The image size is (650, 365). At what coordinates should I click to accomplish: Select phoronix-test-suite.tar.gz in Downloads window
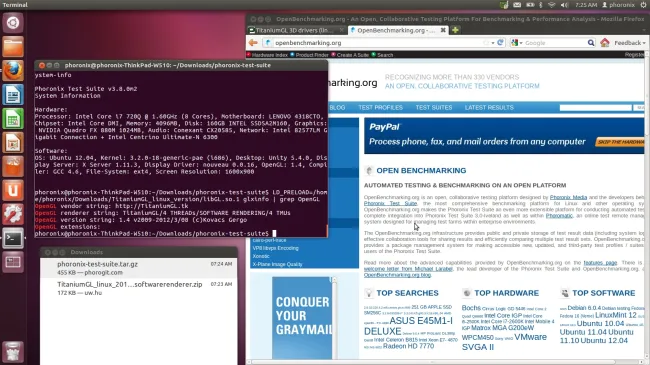(139, 268)
